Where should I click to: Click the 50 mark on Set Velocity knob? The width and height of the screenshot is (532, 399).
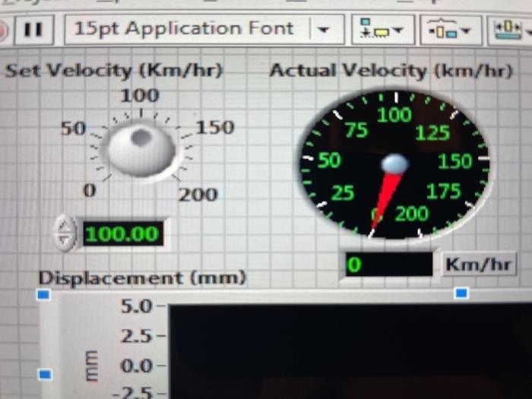coord(74,128)
